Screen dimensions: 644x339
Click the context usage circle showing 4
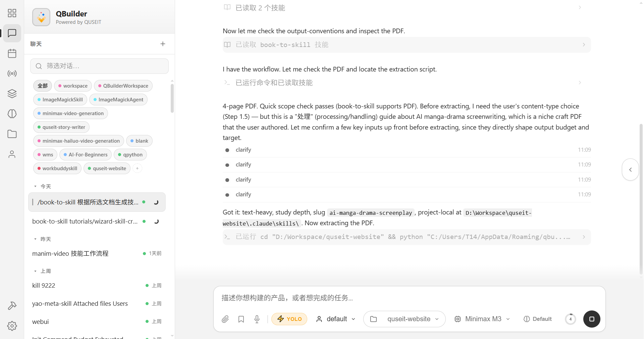pyautogui.click(x=571, y=319)
